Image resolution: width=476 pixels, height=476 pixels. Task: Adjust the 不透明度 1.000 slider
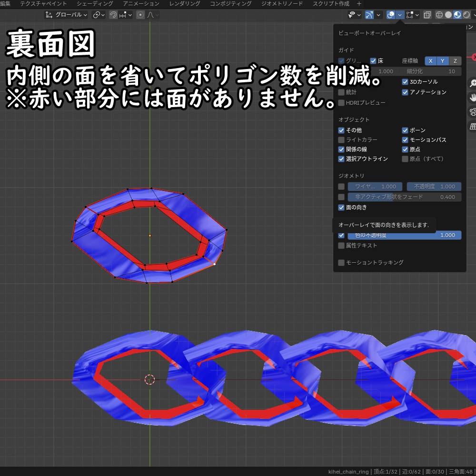pos(434,186)
